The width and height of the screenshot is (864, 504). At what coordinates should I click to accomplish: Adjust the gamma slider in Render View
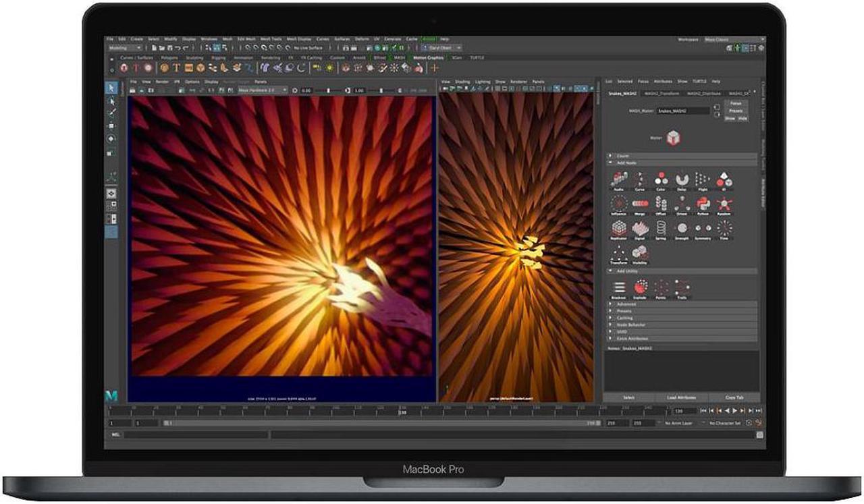coord(383,90)
